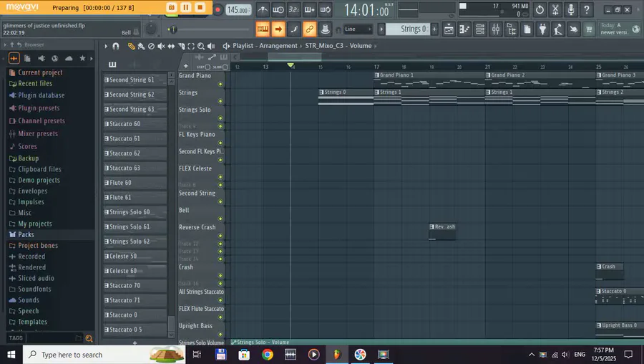Stop the Movavi recording
The height and width of the screenshot is (364, 644).
[x=200, y=7]
